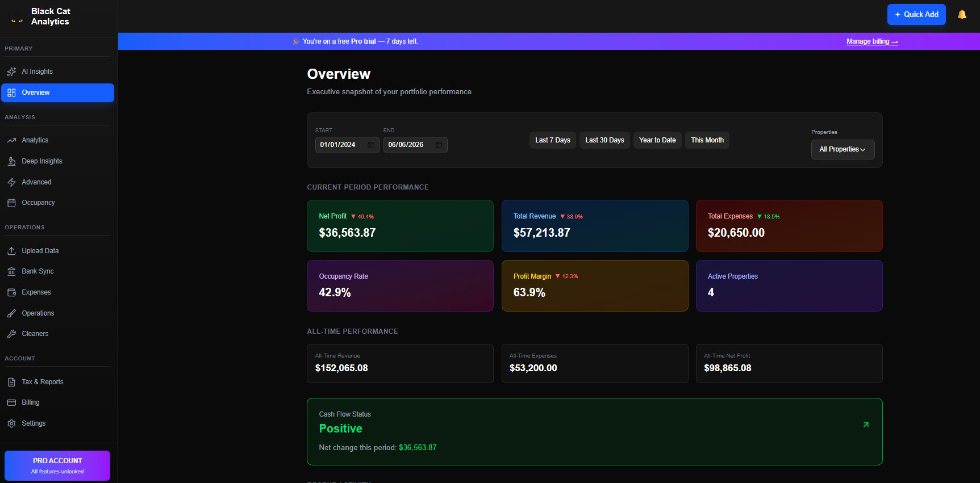Click the Analytics trend-line icon
The height and width of the screenshot is (483, 980).
(11, 140)
